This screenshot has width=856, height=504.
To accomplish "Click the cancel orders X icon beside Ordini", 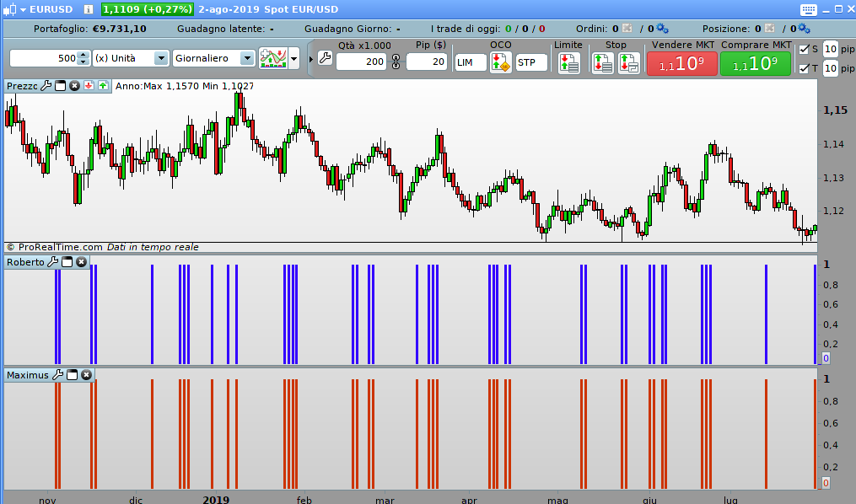I will [627, 29].
